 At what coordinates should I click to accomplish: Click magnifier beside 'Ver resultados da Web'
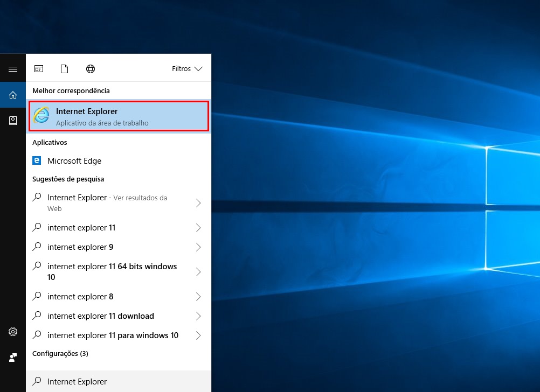click(37, 197)
